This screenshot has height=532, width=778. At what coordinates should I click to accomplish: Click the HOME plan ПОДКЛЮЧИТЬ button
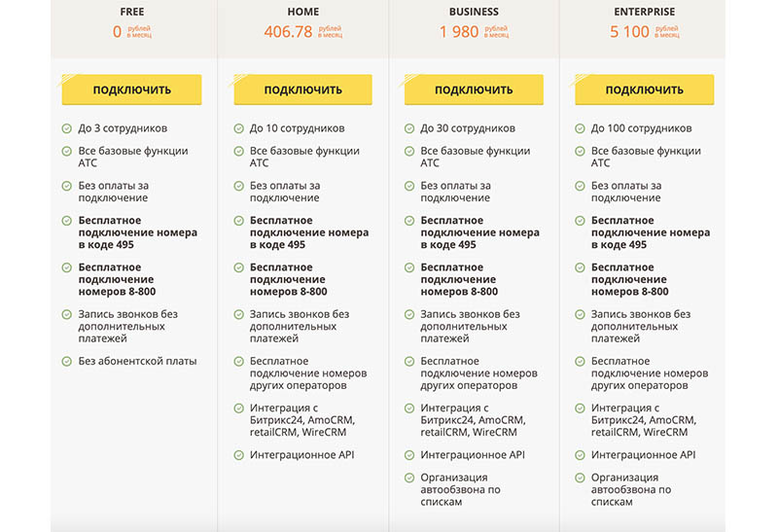click(x=302, y=90)
